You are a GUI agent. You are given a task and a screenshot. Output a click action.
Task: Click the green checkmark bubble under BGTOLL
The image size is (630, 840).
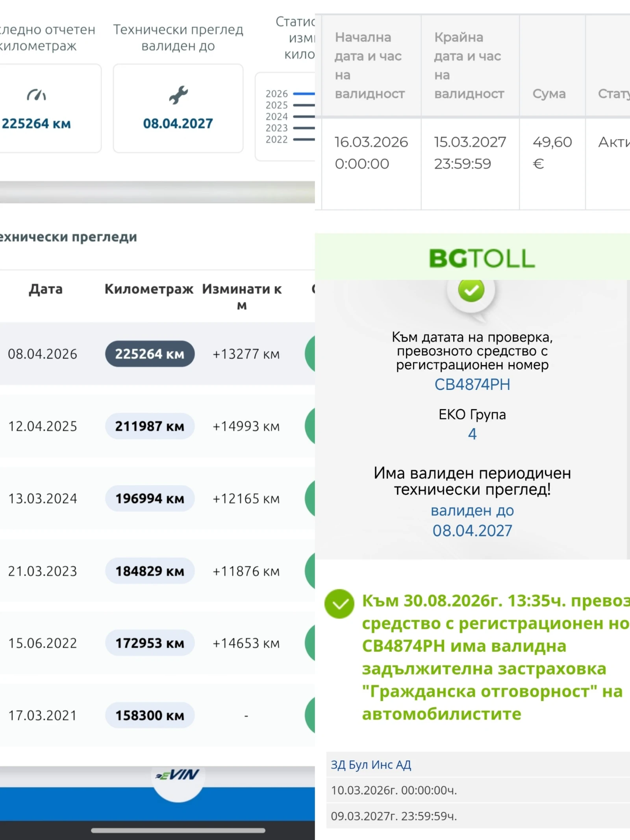471,291
